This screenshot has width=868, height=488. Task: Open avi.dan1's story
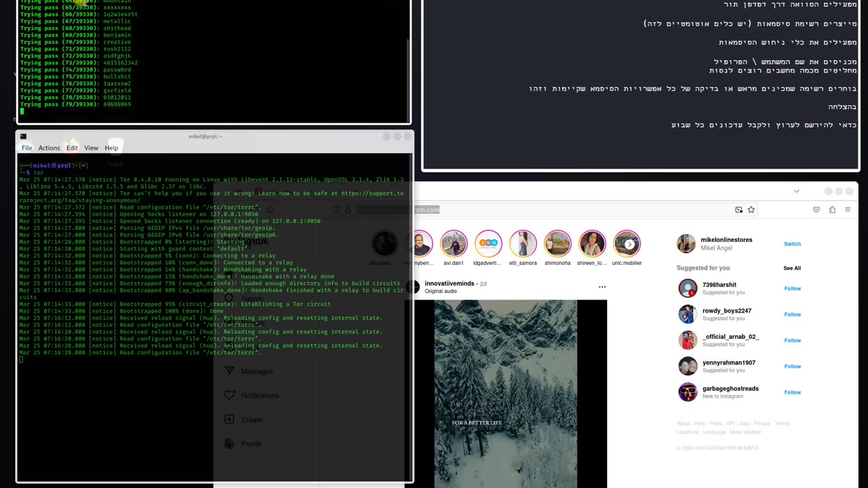(x=454, y=243)
